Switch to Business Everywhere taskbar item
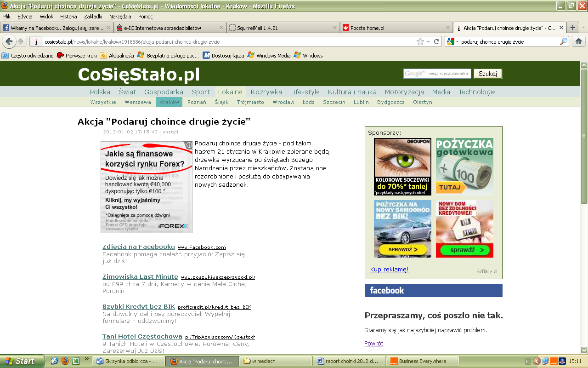The height and width of the screenshot is (368, 588). 422,361
